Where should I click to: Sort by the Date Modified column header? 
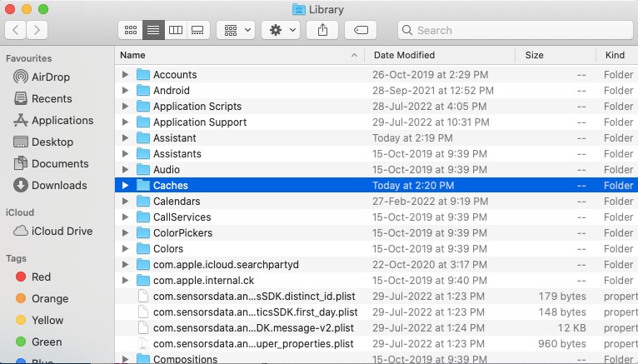point(440,55)
